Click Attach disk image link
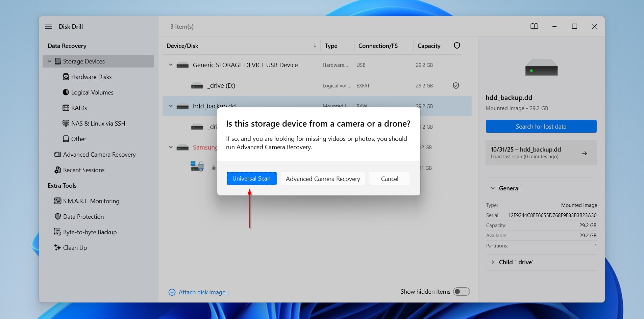This screenshot has height=319, width=644. (x=203, y=292)
